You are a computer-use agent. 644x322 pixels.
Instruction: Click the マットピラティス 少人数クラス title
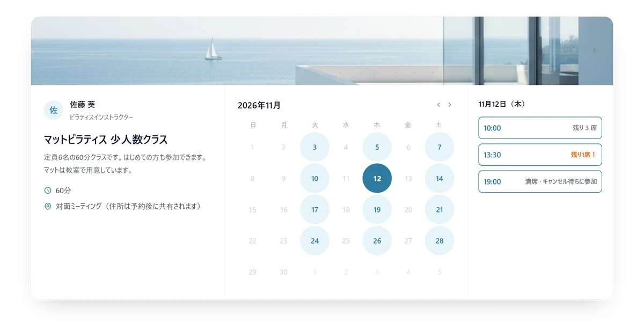106,140
